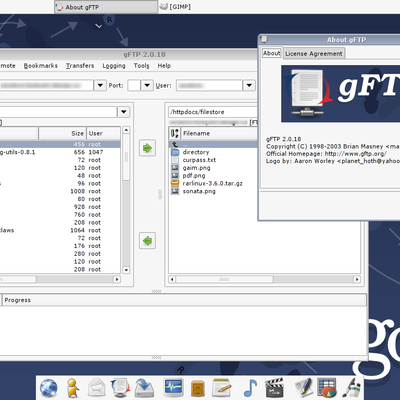
Task: Click the Port input field
Action: tap(134, 85)
